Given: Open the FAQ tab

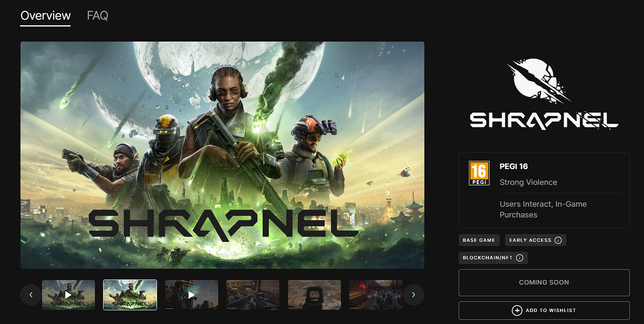Looking at the screenshot, I should (x=98, y=16).
